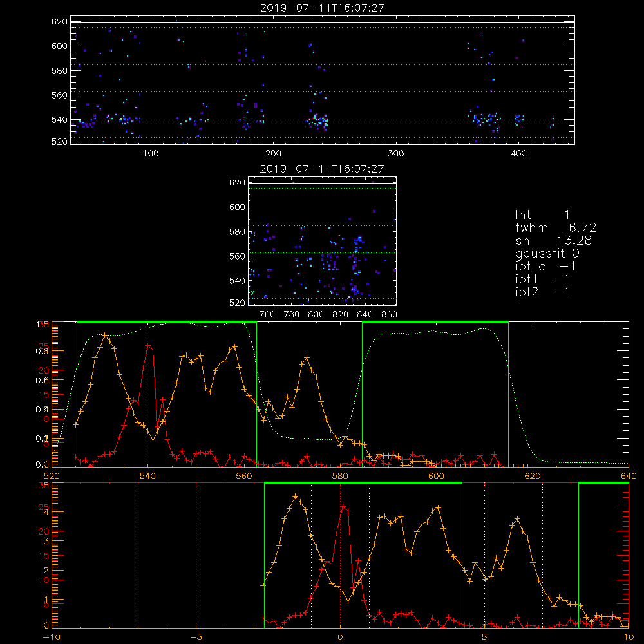Click x-axis label 860 under the small image
Viewport: 644px width, 644px height.
[389, 315]
